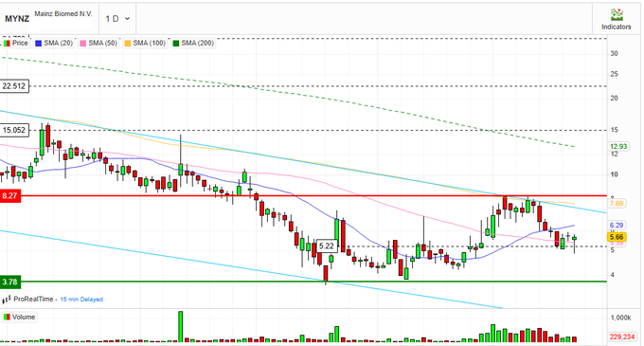
Task: Toggle the SMA (200) legend item
Action: (193, 44)
